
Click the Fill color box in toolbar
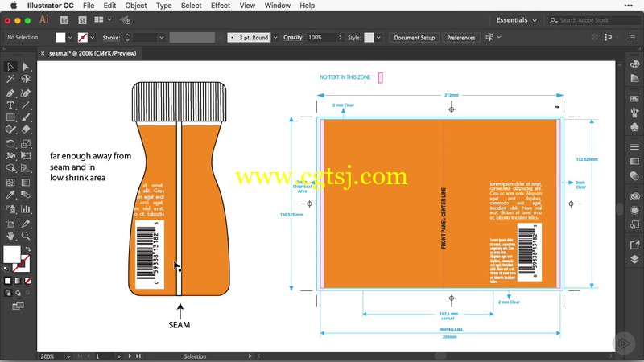(x=12, y=254)
